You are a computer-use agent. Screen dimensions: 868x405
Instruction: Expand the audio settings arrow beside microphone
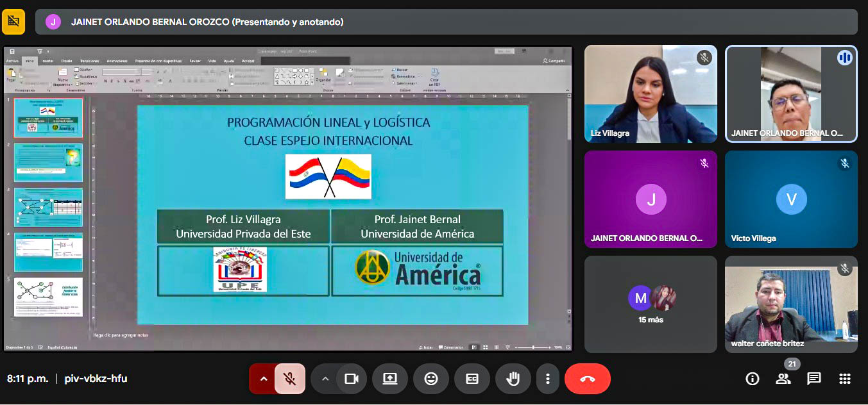click(263, 379)
